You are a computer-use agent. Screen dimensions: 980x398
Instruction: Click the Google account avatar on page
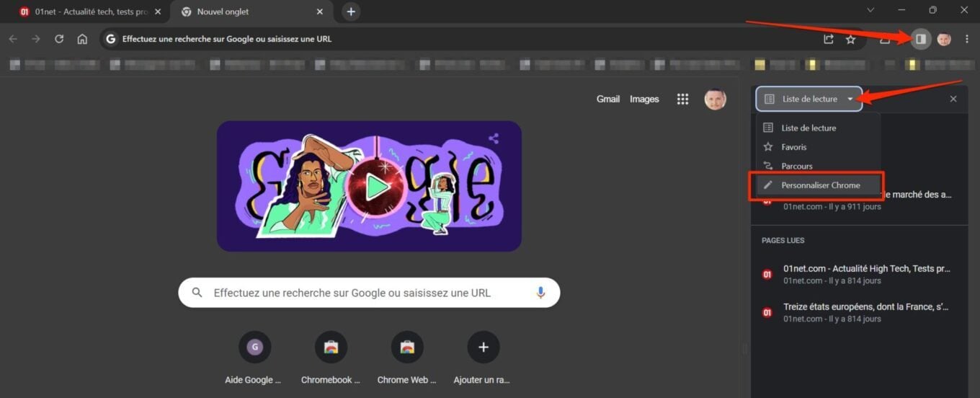[x=715, y=99]
